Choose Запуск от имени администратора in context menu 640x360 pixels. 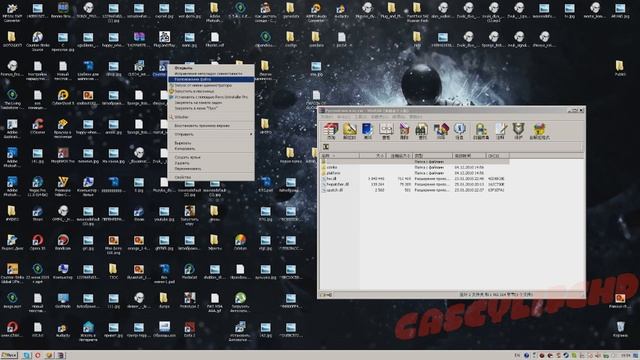click(x=211, y=85)
